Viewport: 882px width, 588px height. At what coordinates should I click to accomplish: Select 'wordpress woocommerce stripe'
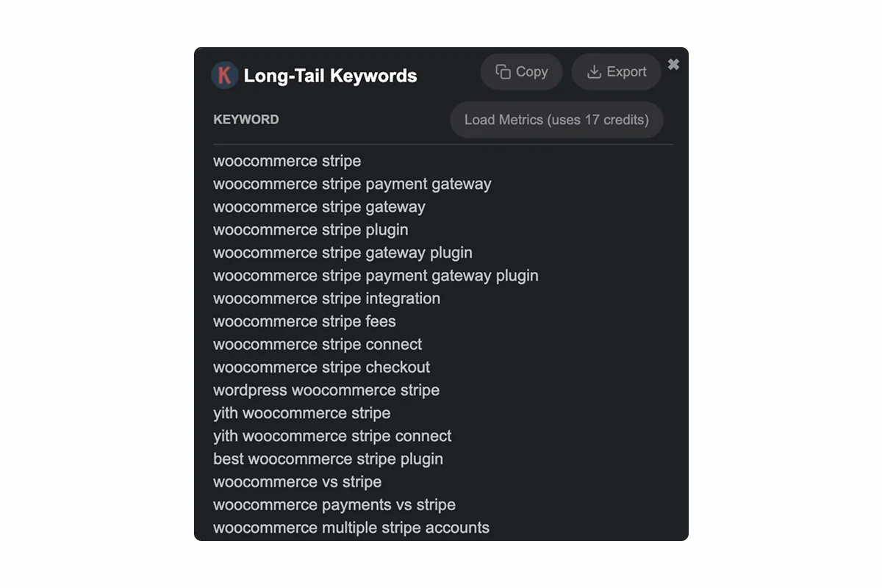coord(326,390)
